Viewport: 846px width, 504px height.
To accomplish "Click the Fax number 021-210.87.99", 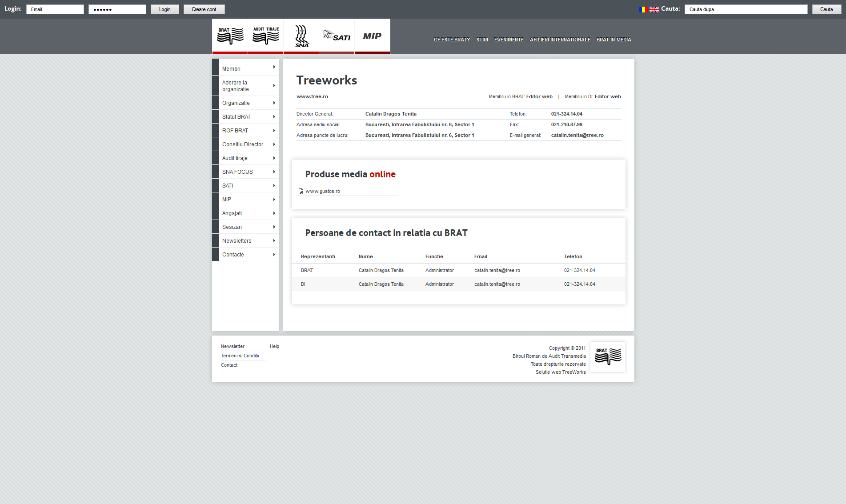I will [x=566, y=124].
